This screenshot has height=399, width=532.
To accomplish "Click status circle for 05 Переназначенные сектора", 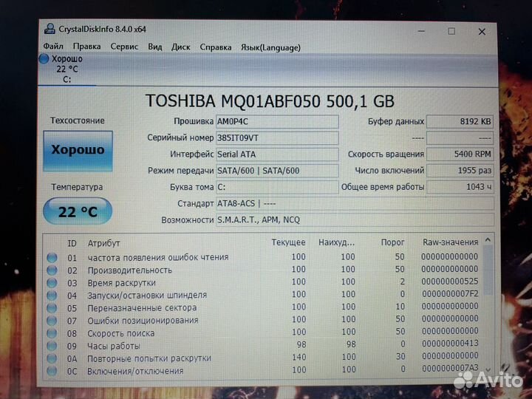I will coord(52,308).
